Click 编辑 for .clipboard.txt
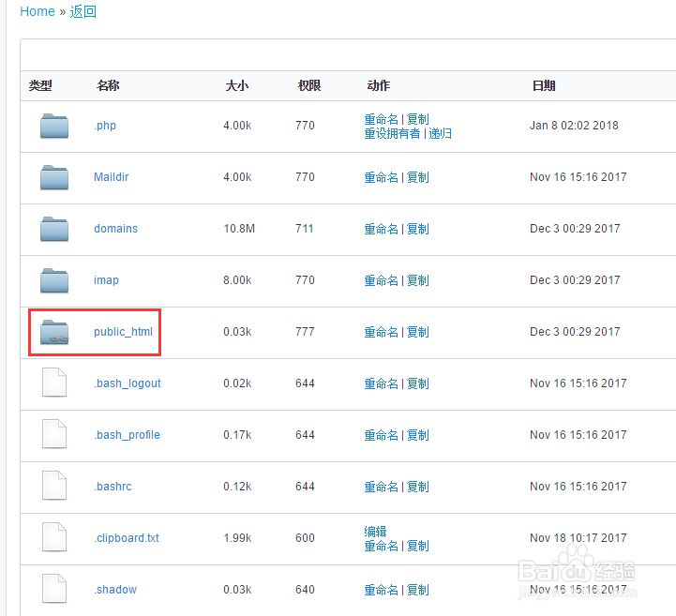 point(376,531)
